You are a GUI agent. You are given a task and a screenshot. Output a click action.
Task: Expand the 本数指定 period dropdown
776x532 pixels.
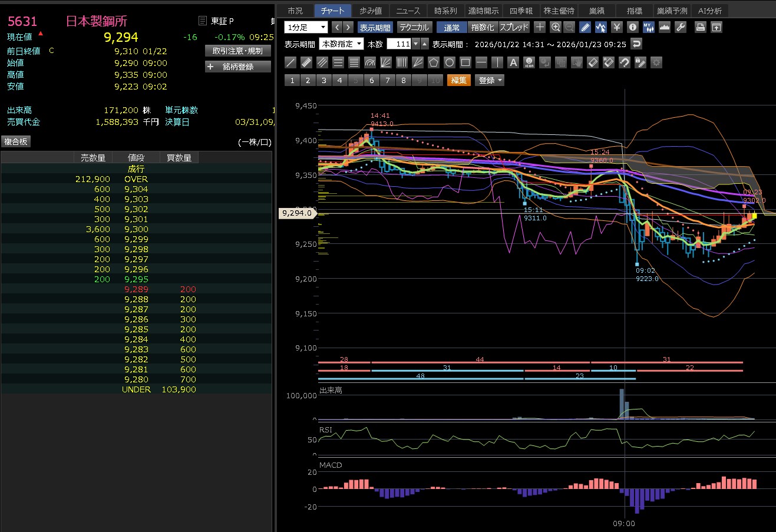(341, 44)
